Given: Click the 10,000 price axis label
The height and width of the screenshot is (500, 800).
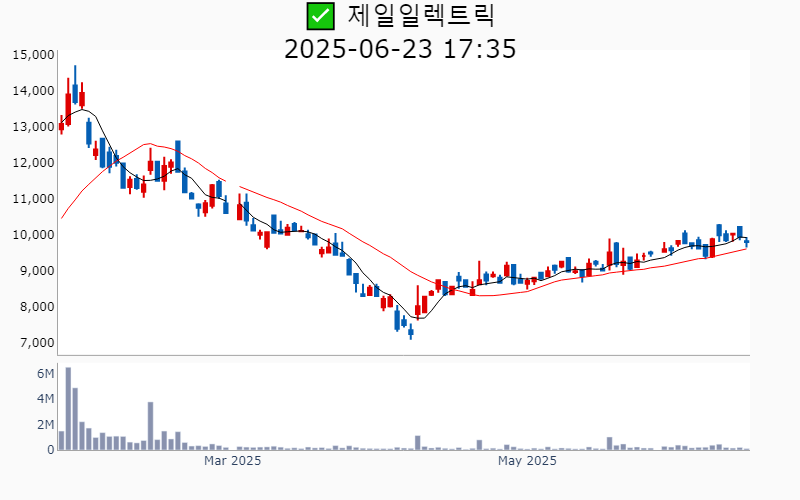Looking at the screenshot, I should point(34,235).
